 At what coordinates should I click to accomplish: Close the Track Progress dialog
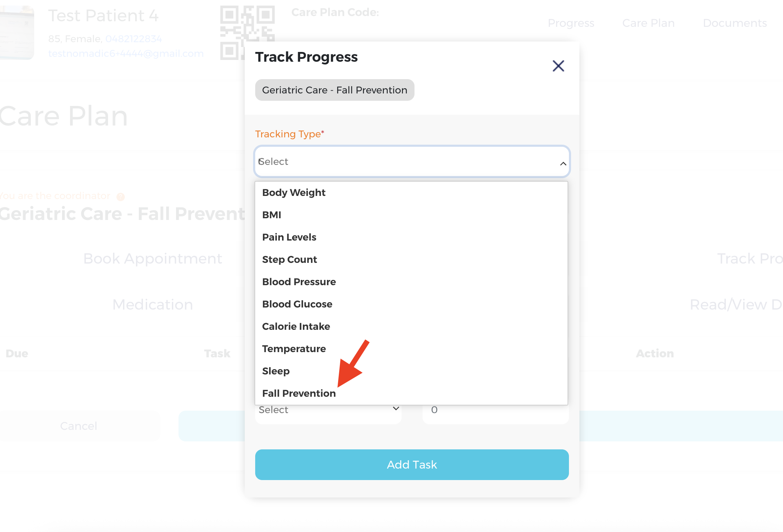(558, 66)
